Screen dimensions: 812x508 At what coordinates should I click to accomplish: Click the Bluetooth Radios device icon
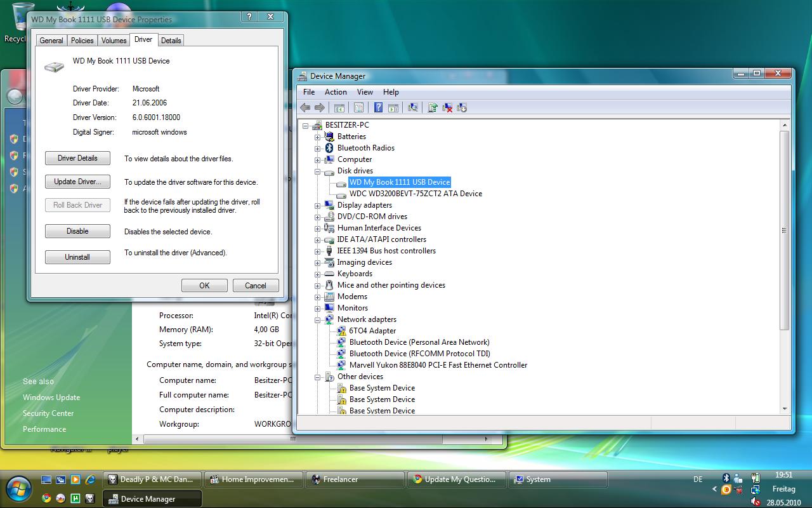(x=329, y=148)
